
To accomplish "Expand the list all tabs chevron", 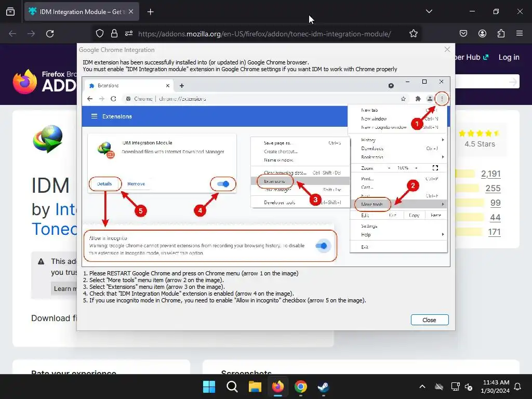I will pyautogui.click(x=429, y=11).
